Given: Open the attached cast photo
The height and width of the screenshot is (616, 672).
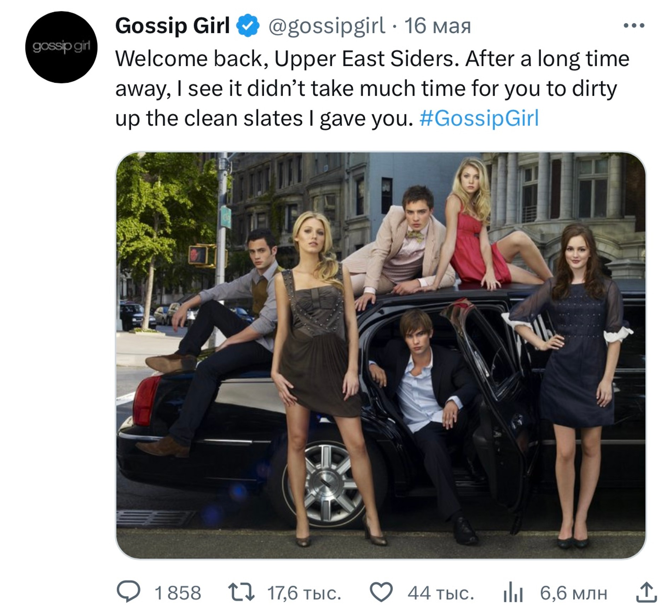Looking at the screenshot, I should pos(381,356).
